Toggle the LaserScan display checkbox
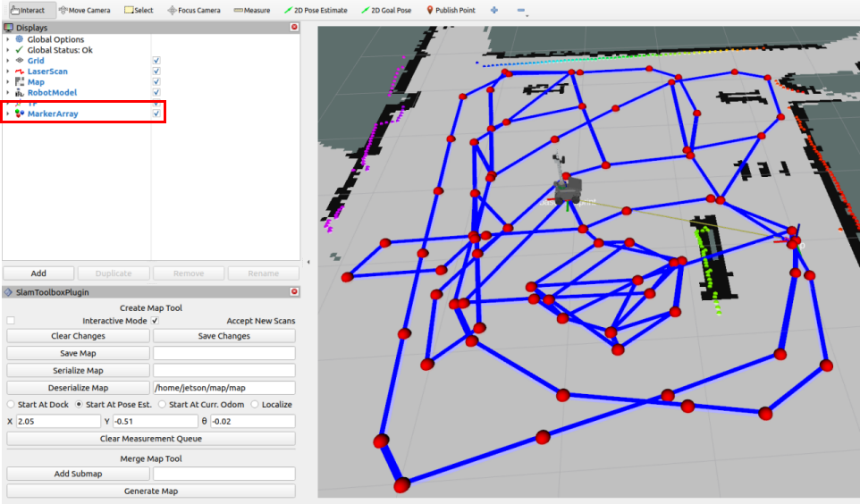The width and height of the screenshot is (860, 504). [156, 71]
